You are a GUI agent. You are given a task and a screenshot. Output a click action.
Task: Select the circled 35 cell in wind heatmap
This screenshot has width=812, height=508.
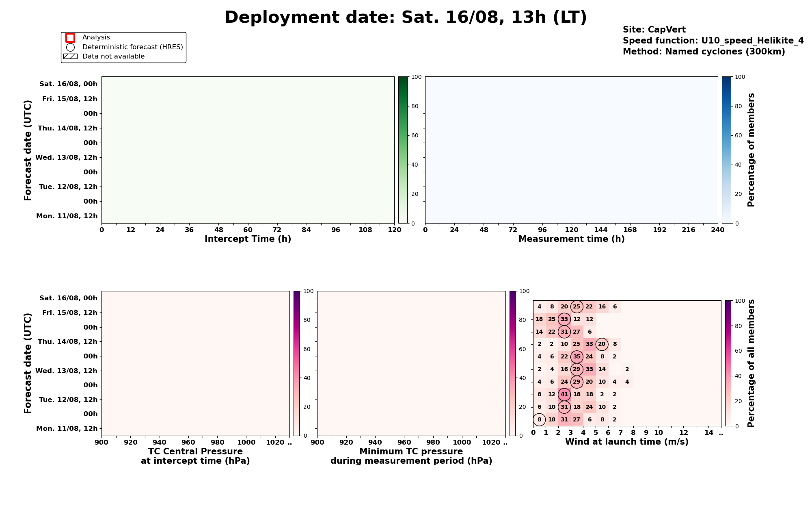point(577,357)
